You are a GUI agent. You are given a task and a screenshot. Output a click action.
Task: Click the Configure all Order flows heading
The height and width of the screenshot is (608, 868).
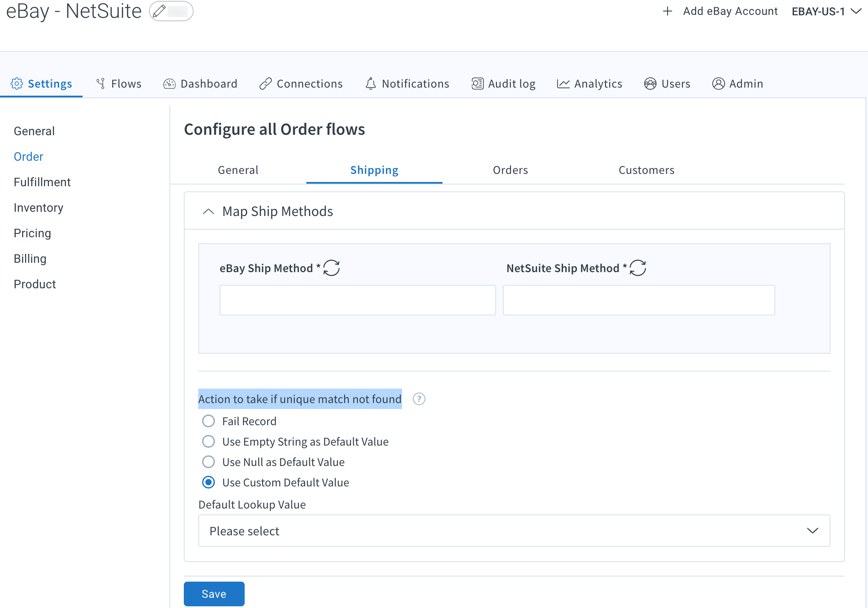[x=274, y=129]
